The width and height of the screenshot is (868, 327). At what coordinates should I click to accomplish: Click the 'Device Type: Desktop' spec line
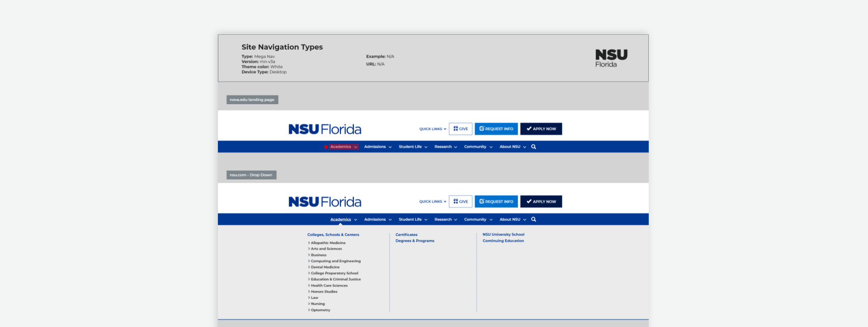tap(264, 72)
